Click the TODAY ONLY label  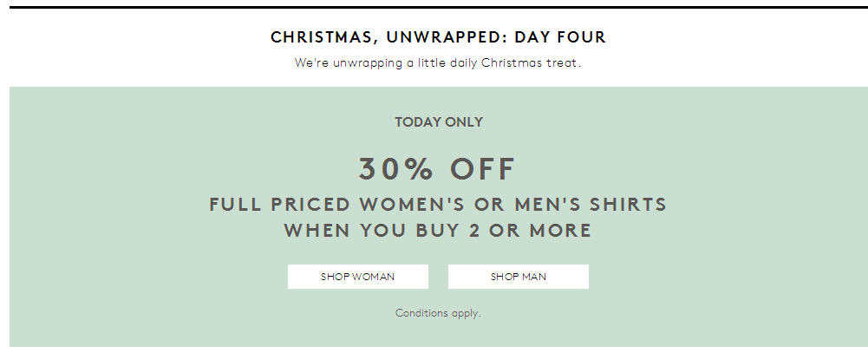[439, 122]
